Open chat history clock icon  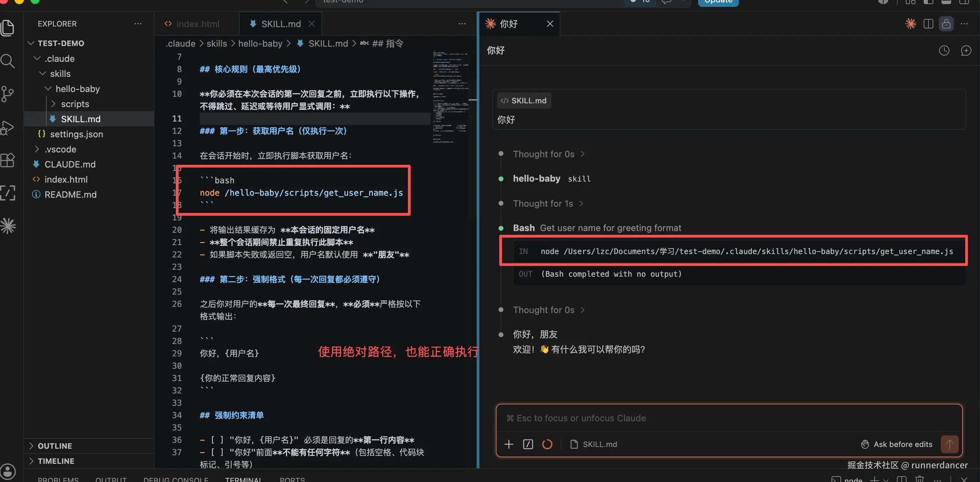[x=944, y=50]
